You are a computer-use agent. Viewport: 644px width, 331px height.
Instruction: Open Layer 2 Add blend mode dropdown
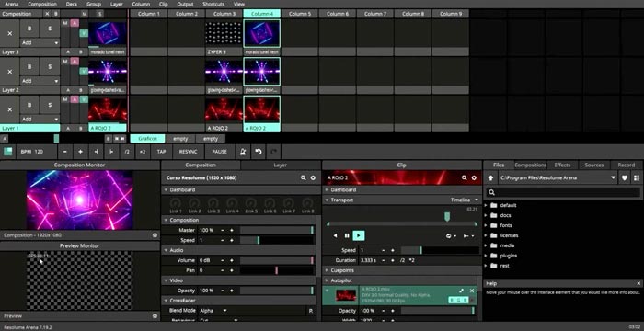(x=40, y=81)
